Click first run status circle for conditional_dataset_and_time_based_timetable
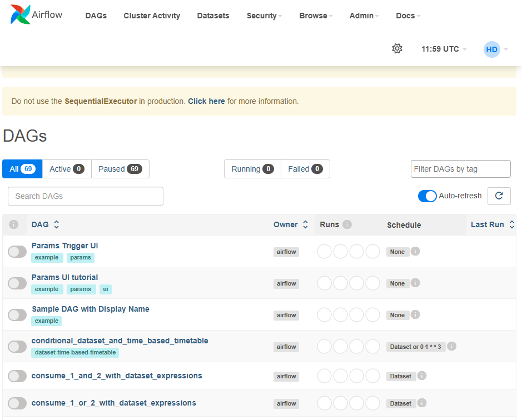This screenshot has height=420, width=522. (324, 346)
